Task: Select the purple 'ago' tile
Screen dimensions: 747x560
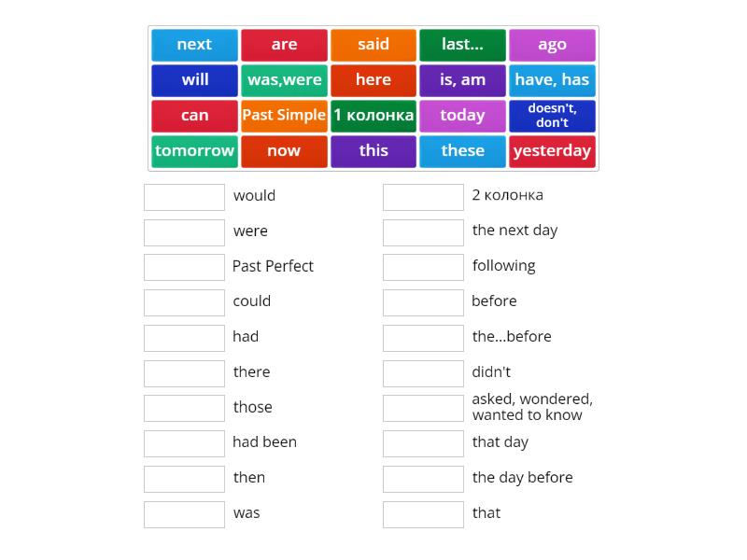Action: pos(552,45)
